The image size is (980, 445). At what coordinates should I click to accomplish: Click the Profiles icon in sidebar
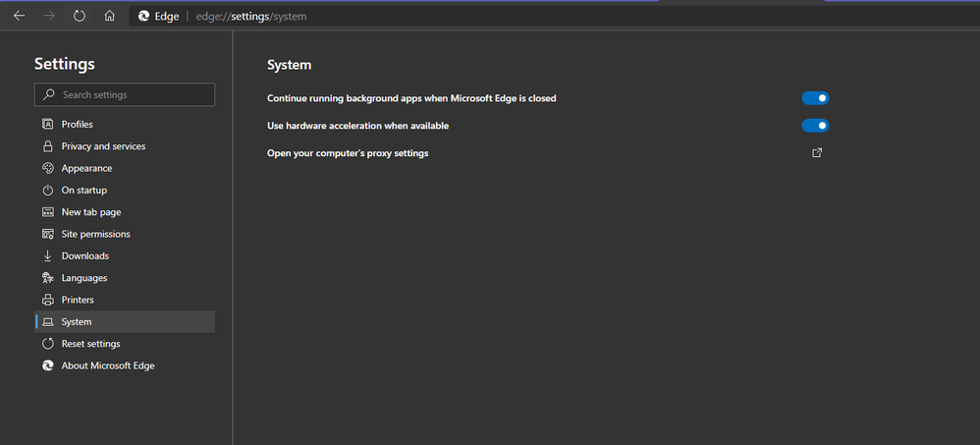click(47, 124)
